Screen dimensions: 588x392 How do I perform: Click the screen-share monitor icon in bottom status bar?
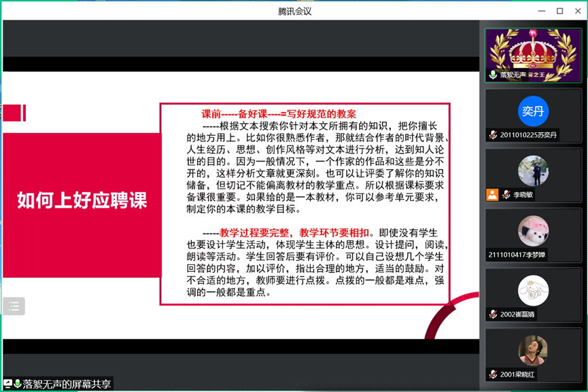(7, 384)
